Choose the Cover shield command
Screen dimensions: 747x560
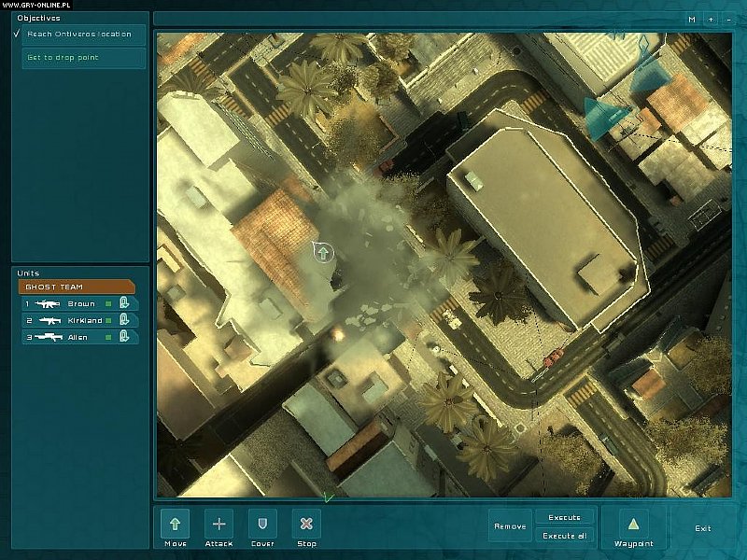click(262, 524)
